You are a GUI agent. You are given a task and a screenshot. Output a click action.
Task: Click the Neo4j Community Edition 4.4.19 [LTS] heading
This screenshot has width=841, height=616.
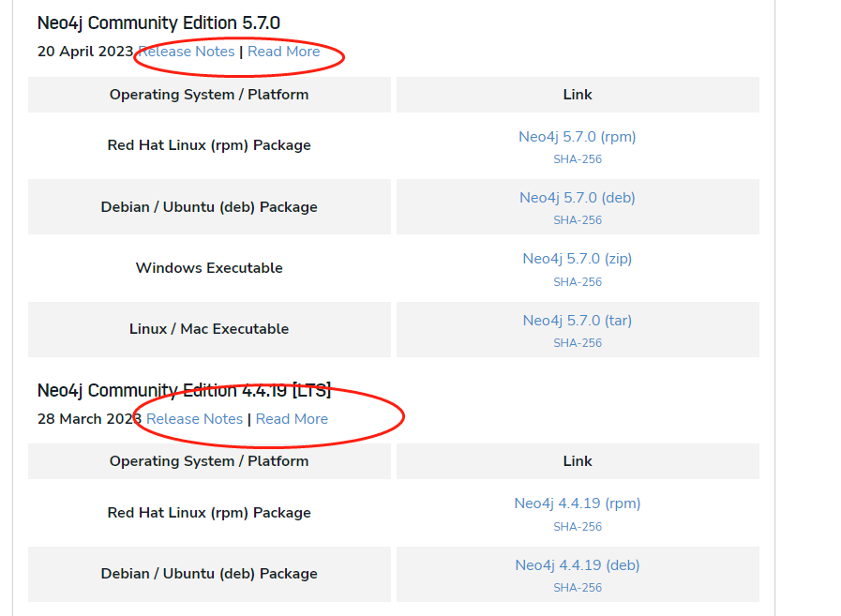pyautogui.click(x=184, y=391)
